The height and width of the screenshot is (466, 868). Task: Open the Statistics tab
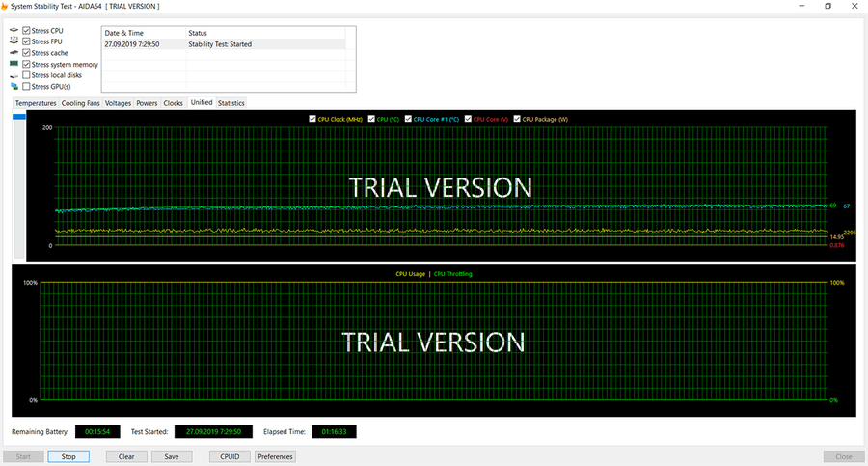click(231, 103)
